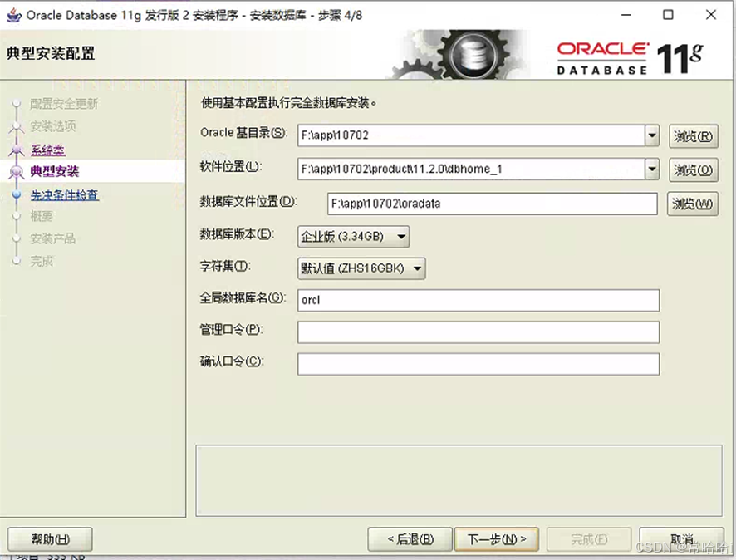Close the installer window
The height and width of the screenshot is (560, 736).
click(x=710, y=15)
